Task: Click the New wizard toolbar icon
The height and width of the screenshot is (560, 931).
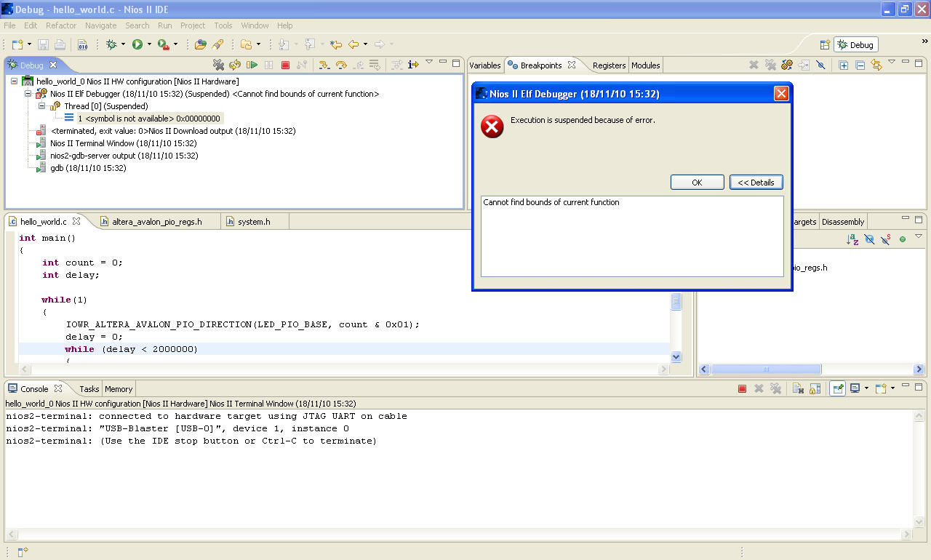Action: click(x=17, y=44)
